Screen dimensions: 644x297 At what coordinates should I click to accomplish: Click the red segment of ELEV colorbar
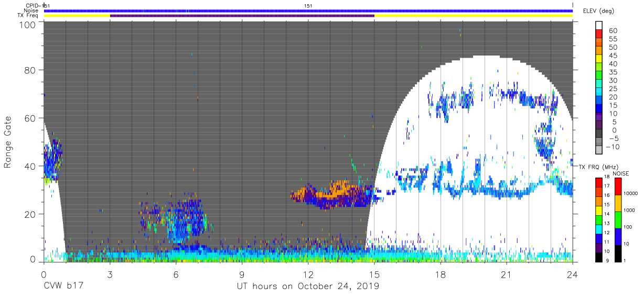pos(599,34)
